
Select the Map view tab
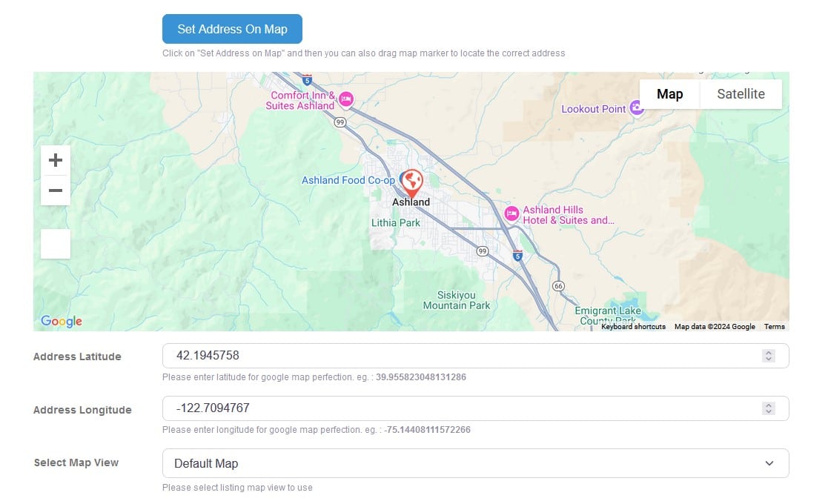(x=669, y=94)
